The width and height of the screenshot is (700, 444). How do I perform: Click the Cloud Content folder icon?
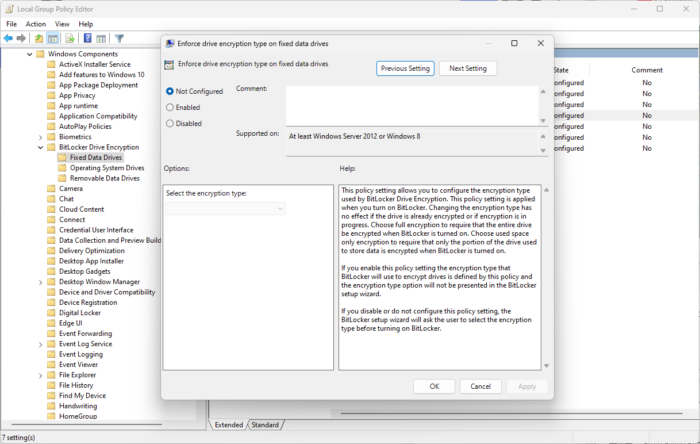click(51, 209)
